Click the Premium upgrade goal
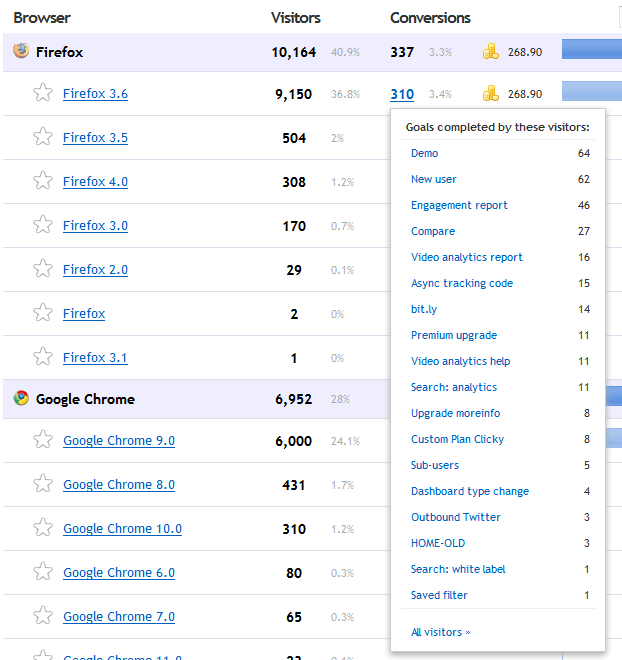 coord(453,335)
